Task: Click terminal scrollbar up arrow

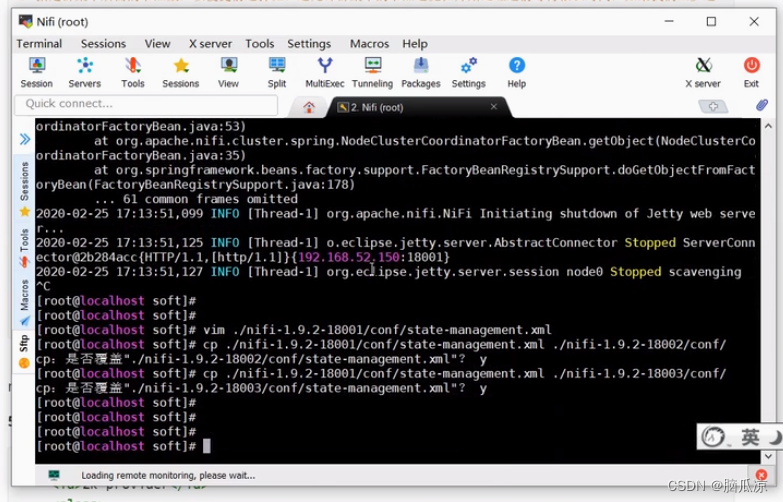Action: click(768, 126)
